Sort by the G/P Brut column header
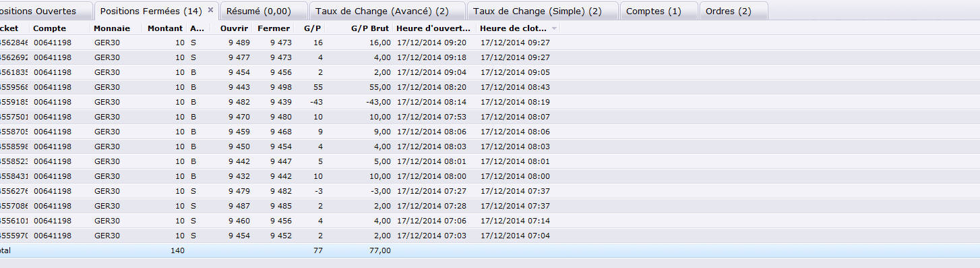 pyautogui.click(x=370, y=28)
